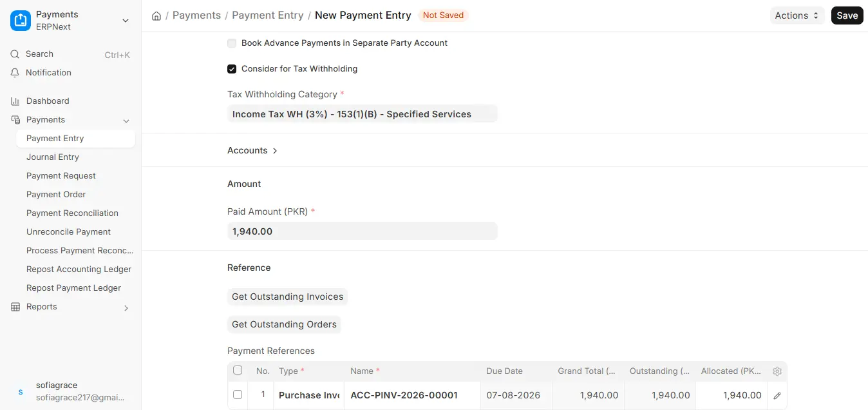The height and width of the screenshot is (410, 868).
Task: Click the Search Ctrl+K entry
Action: point(70,54)
